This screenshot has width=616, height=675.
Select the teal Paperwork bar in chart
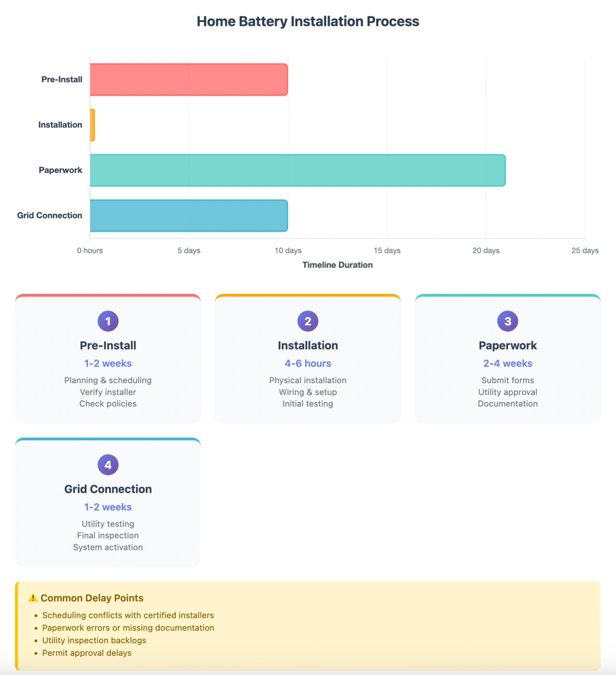[x=298, y=170]
